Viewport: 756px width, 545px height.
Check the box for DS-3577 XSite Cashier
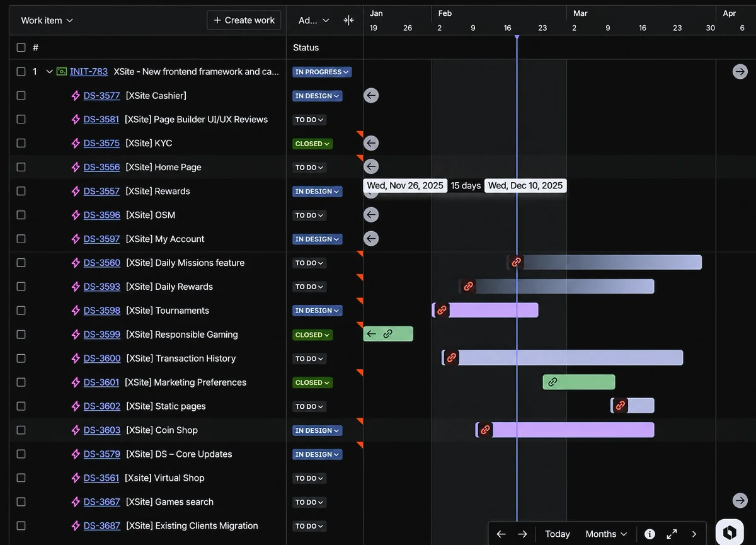(21, 96)
